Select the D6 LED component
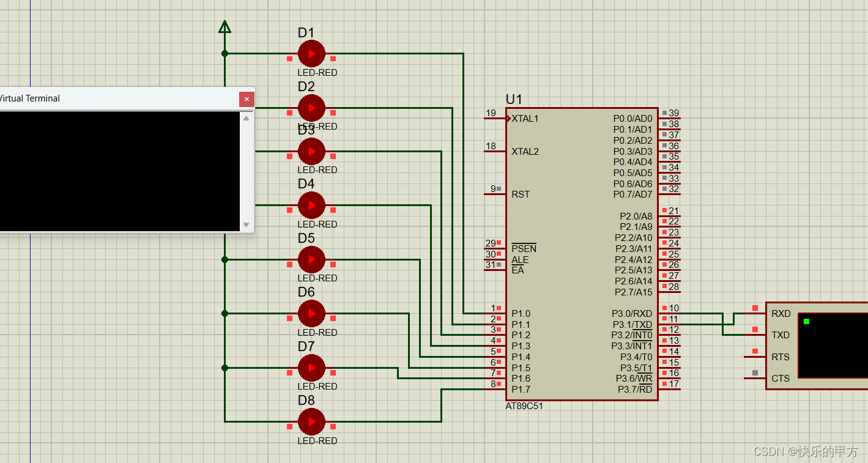 311,313
